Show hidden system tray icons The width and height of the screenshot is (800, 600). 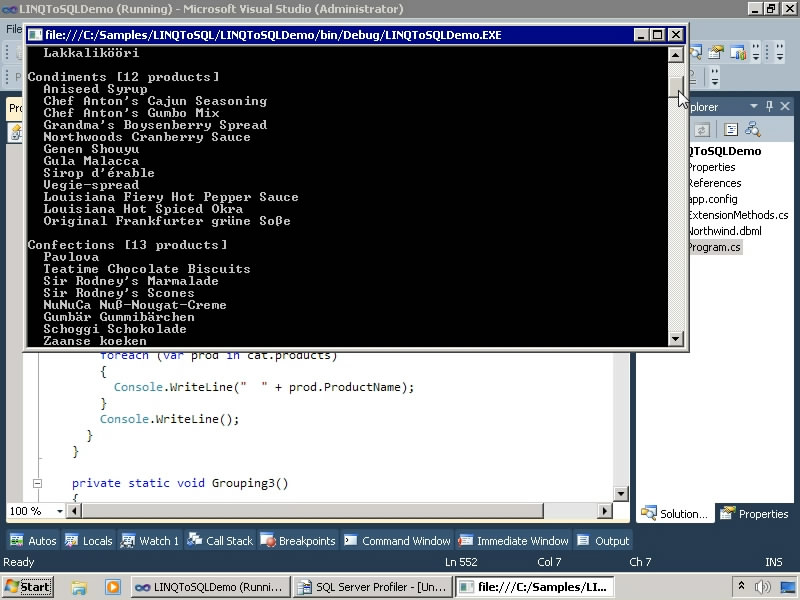pyautogui.click(x=741, y=586)
